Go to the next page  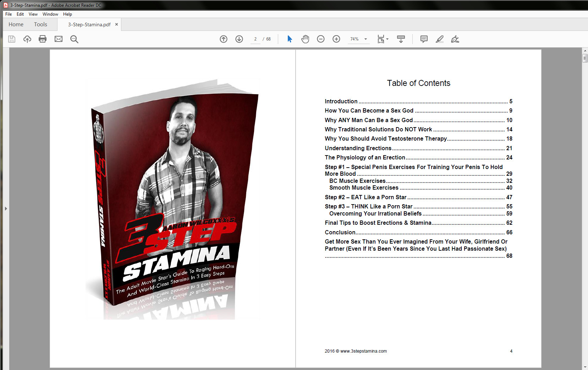pyautogui.click(x=239, y=39)
